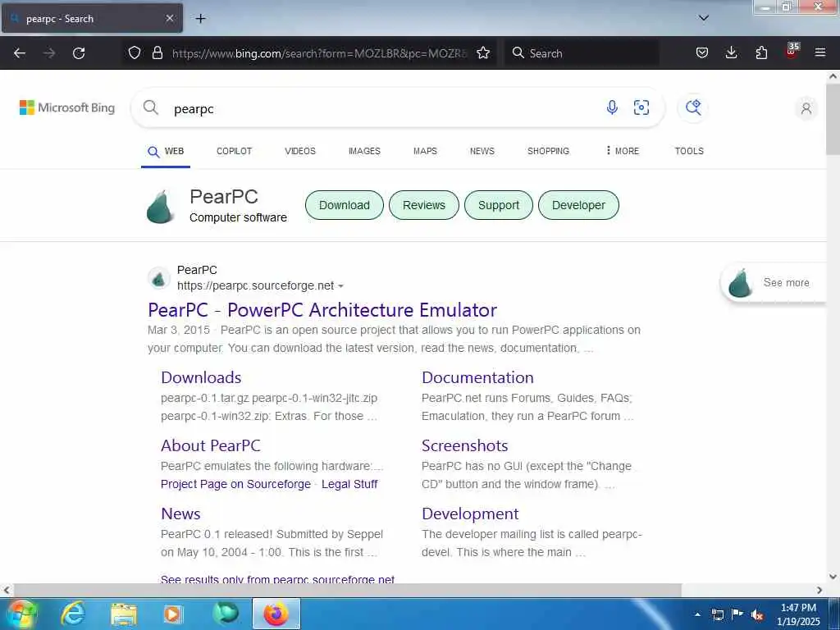Switch to the MAPS tab

pos(425,151)
